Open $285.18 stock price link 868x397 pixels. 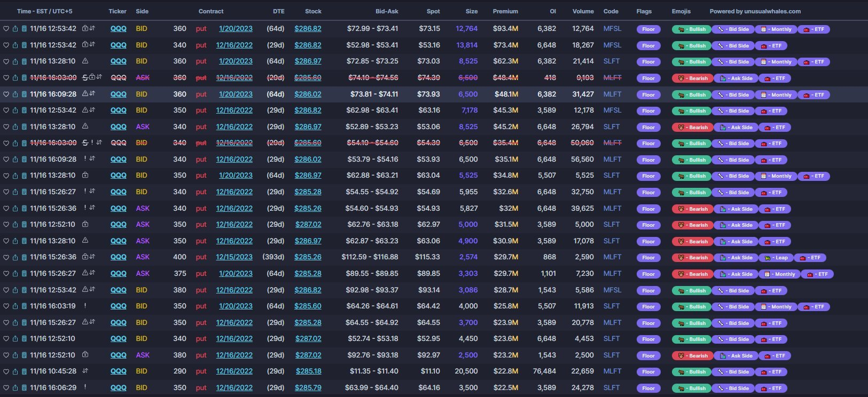click(x=308, y=371)
